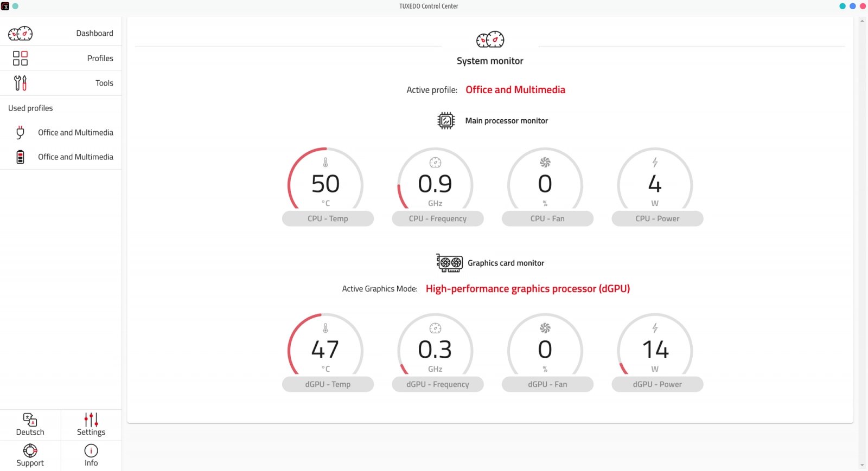This screenshot has height=471, width=868.
Task: Click the power plug icon for mains profile
Action: (20, 132)
